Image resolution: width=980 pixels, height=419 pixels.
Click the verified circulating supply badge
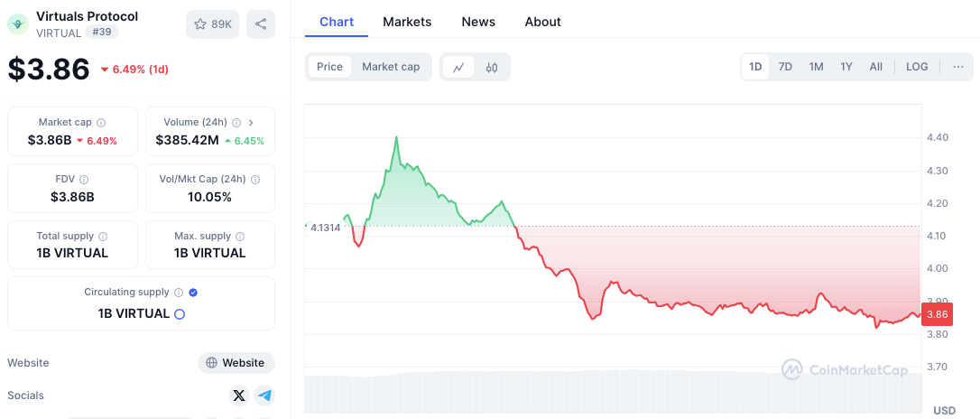click(193, 293)
